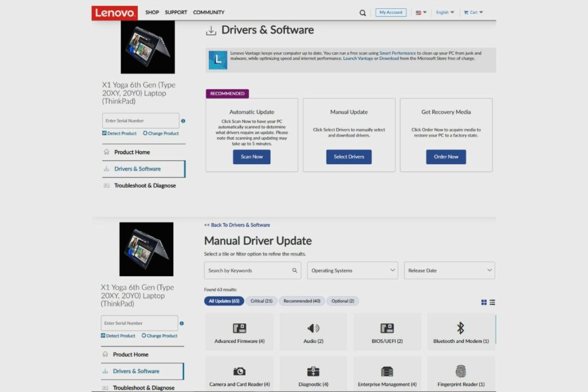Open the site search magnifier

pos(362,12)
